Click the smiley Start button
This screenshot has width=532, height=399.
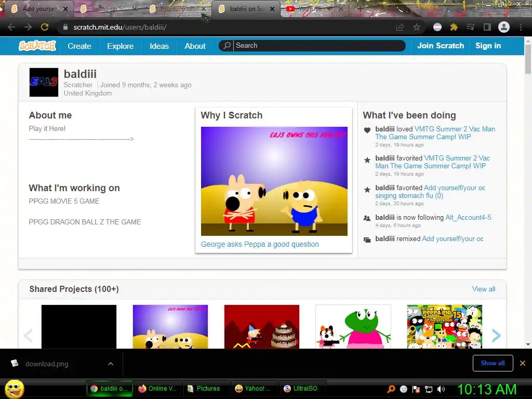(14, 389)
